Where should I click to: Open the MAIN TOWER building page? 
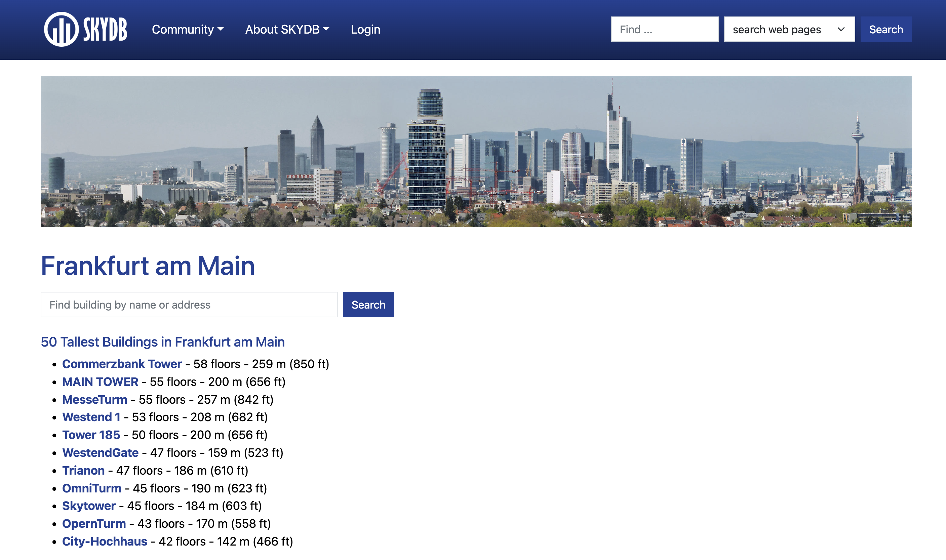point(100,382)
